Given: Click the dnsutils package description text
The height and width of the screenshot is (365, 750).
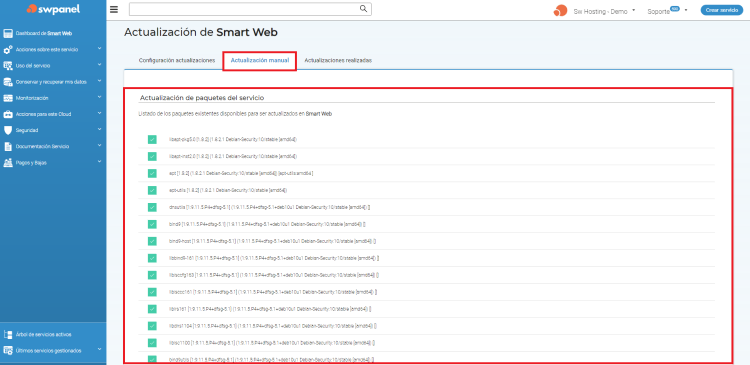Looking at the screenshot, I should coord(270,207).
